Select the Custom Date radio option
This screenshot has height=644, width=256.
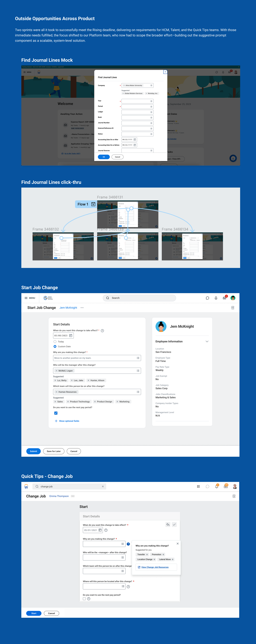[x=55, y=346]
